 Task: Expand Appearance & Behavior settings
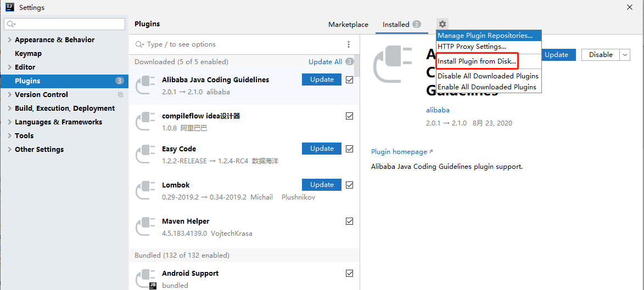coord(9,40)
